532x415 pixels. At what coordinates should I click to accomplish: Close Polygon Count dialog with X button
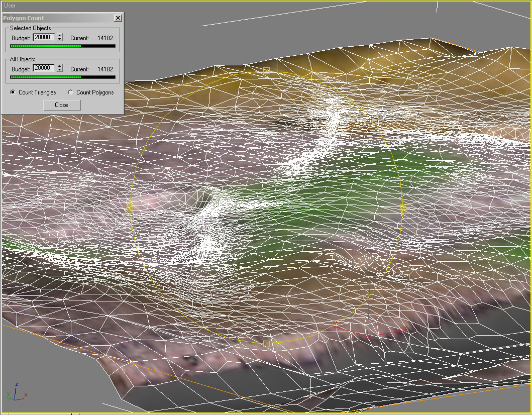(118, 18)
